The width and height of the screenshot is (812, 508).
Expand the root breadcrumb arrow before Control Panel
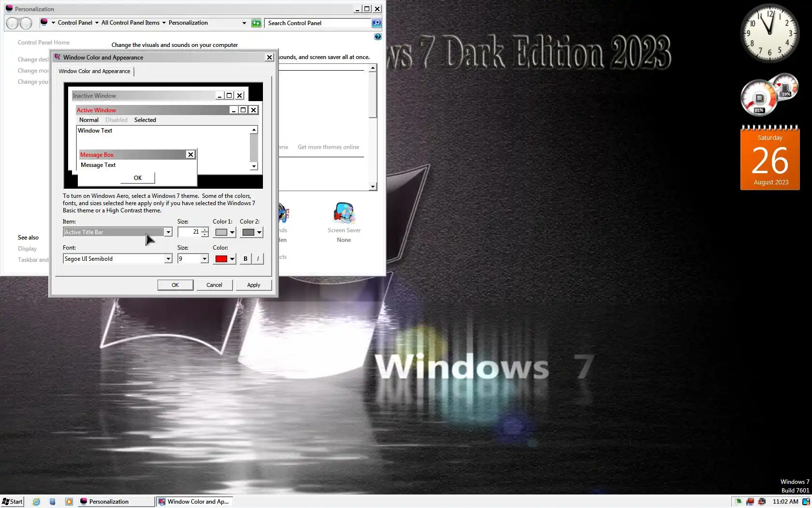pyautogui.click(x=53, y=23)
